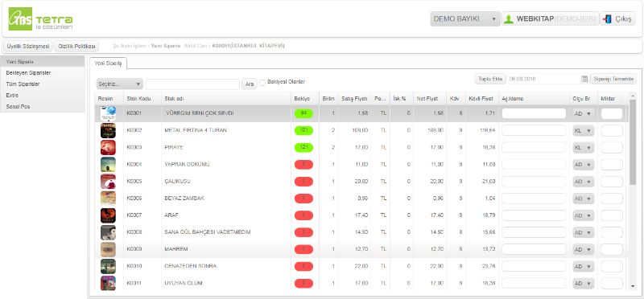Click the Çıkış logout button
The height and width of the screenshot is (299, 644).
[x=617, y=18]
